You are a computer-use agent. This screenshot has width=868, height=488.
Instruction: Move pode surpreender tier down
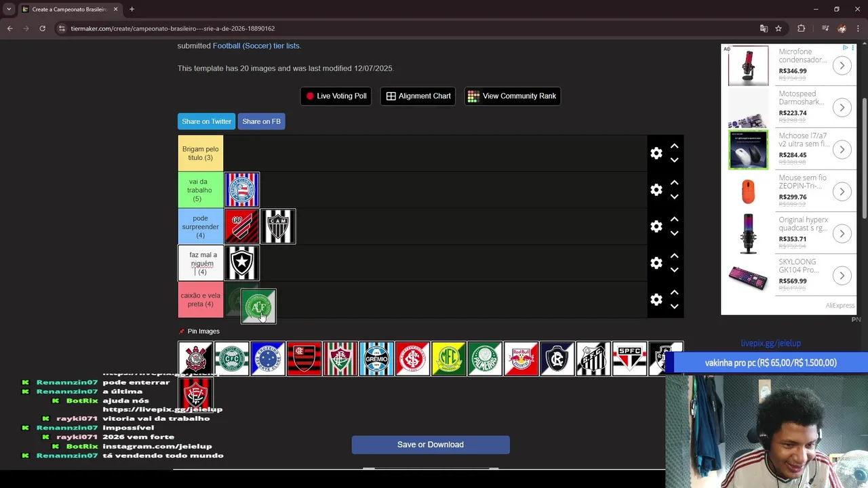coord(674,234)
